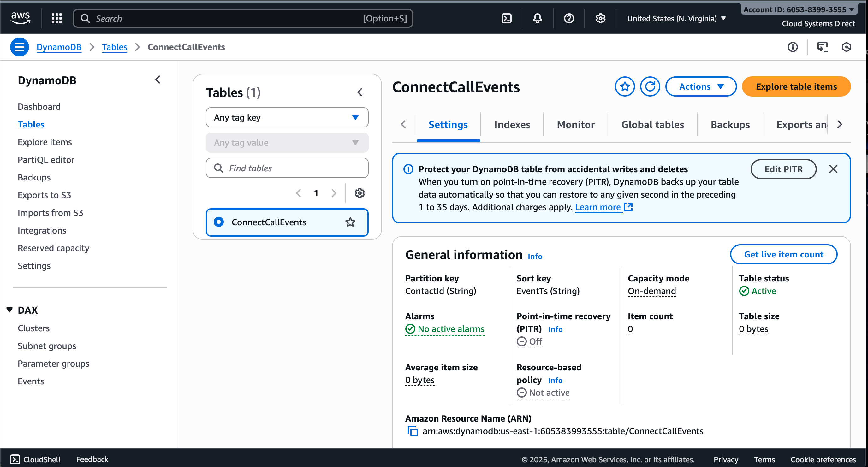Viewport: 868px width, 467px height.
Task: Toggle the hamburger navigation menu button
Action: click(19, 47)
